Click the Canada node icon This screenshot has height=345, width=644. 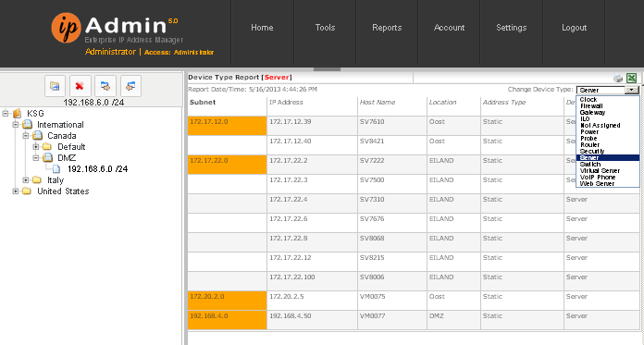[37, 136]
